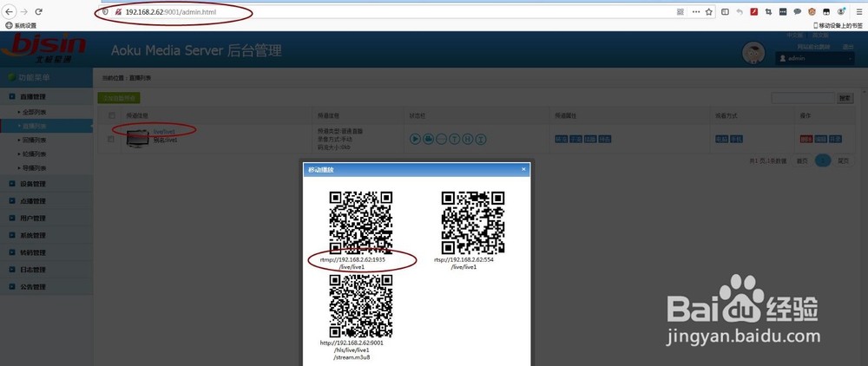This screenshot has height=366, width=868.
Task: Click the circled H status icon
Action: pos(468,140)
